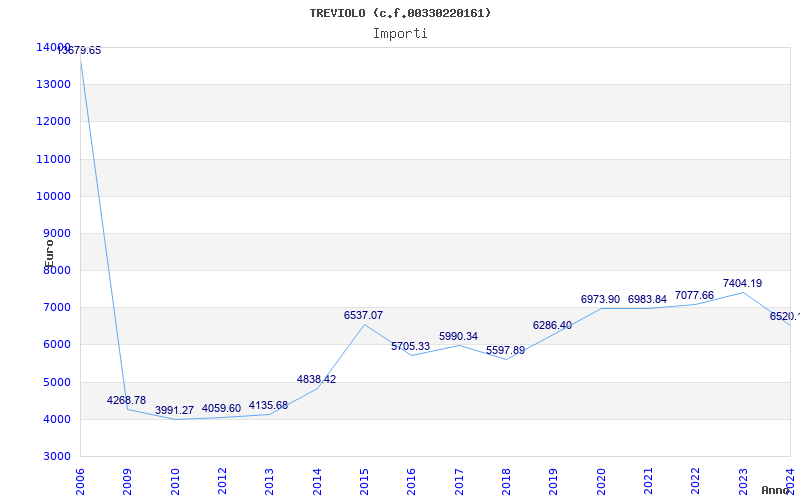
Task: Select the 13679.65 data label
Action: (x=79, y=51)
